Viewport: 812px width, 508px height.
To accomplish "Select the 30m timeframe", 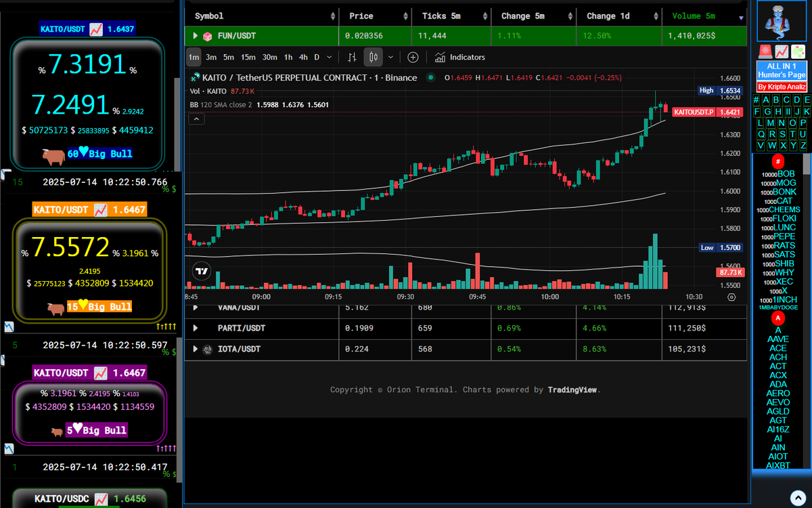I will pos(269,58).
